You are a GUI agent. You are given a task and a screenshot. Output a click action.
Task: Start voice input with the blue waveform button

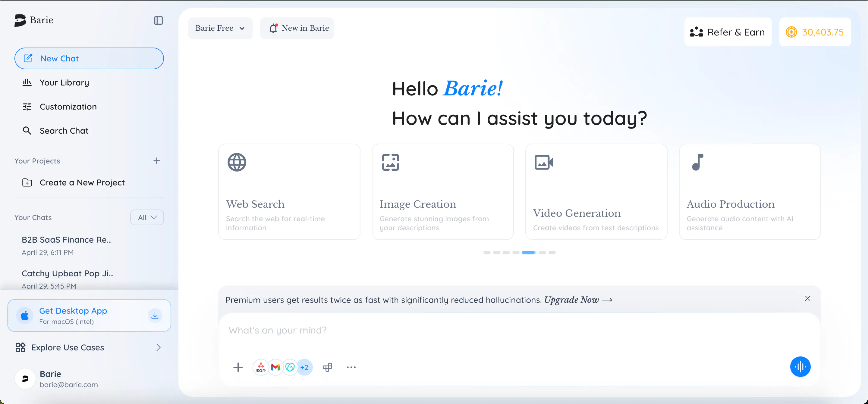pos(800,367)
